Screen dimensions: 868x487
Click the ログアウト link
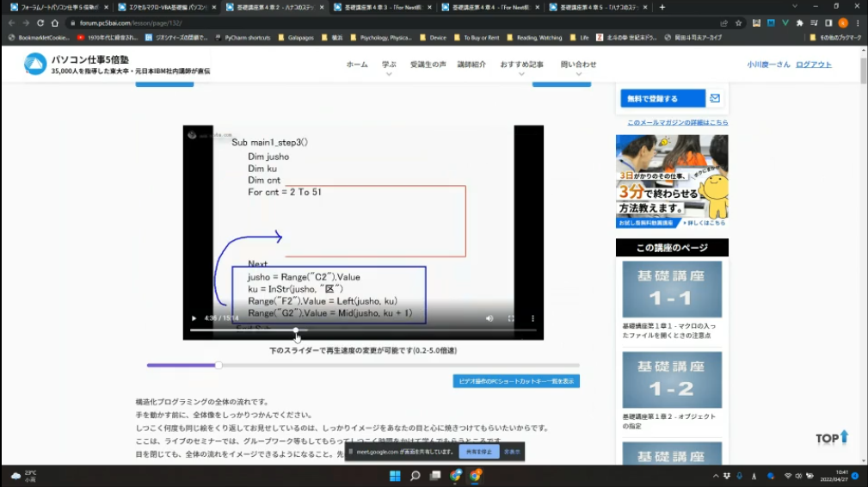(x=813, y=65)
